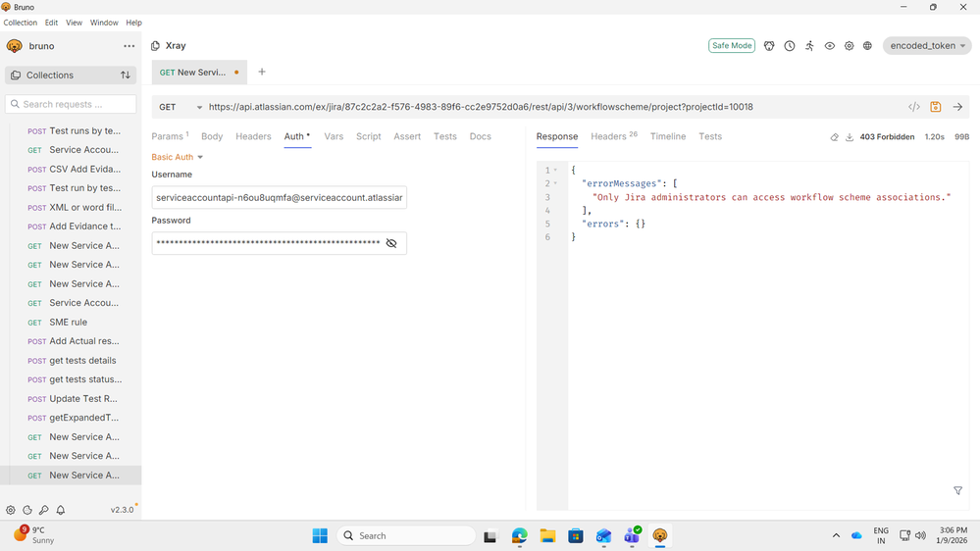
Task: Open the Help menu
Action: pos(133,23)
